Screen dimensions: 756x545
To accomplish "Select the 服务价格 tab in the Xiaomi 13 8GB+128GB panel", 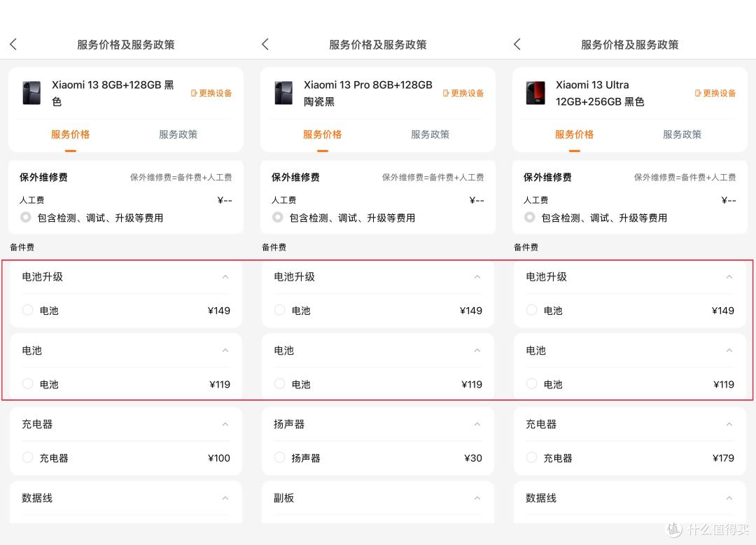I will [71, 134].
